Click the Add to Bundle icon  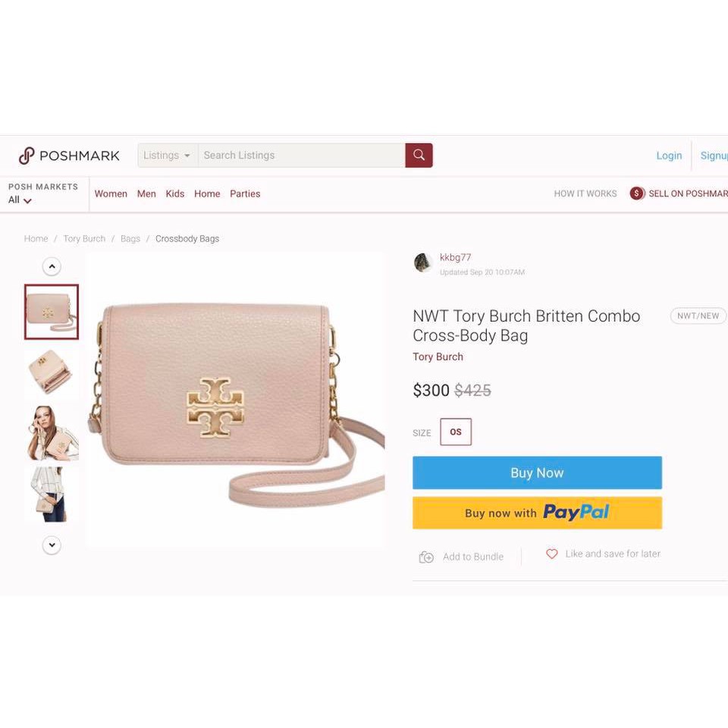426,557
